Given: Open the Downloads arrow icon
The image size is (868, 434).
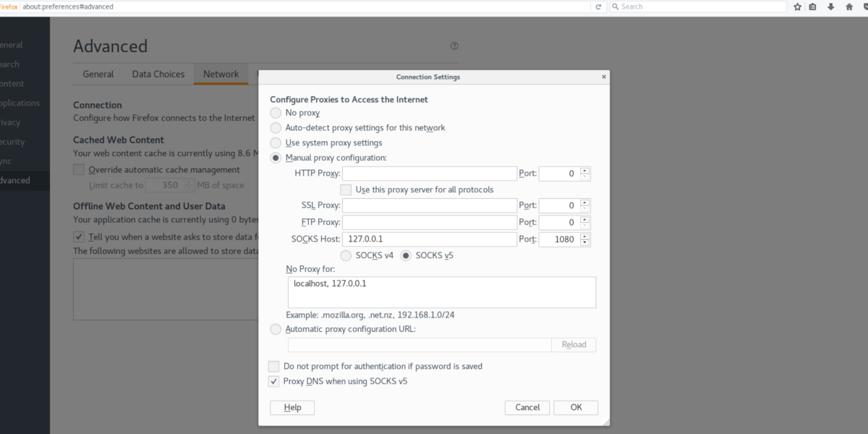Looking at the screenshot, I should pos(831,7).
